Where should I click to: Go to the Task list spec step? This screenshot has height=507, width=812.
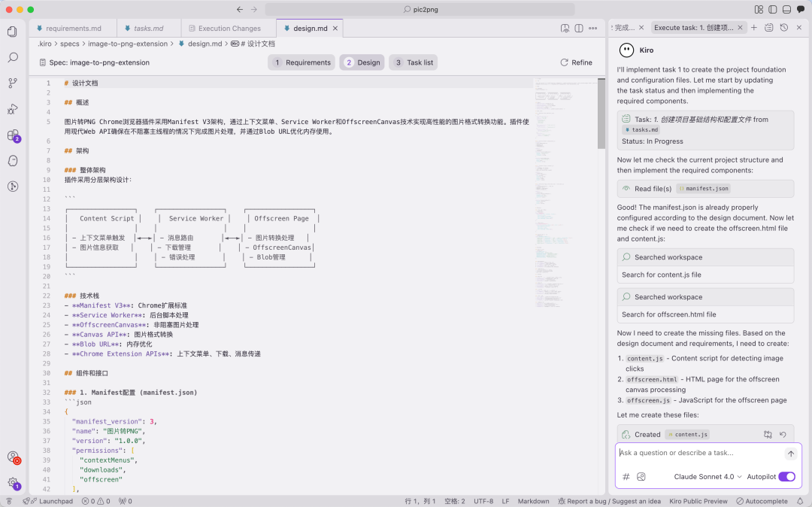point(414,62)
